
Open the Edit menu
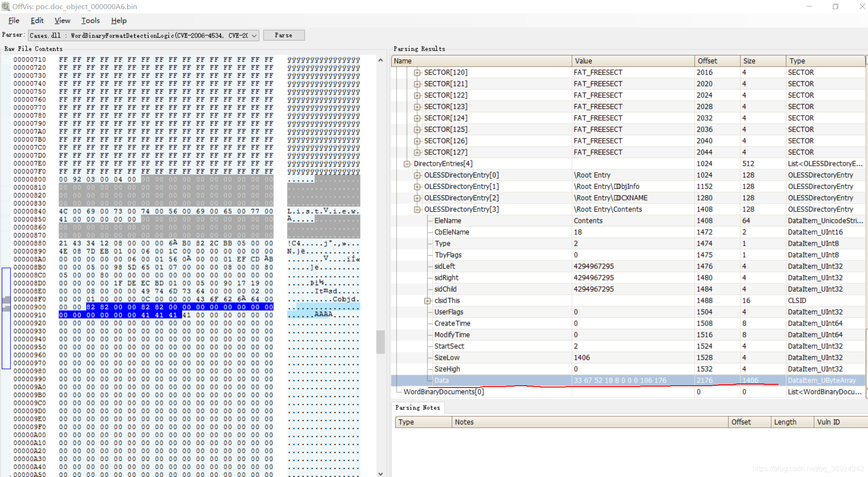click(37, 21)
